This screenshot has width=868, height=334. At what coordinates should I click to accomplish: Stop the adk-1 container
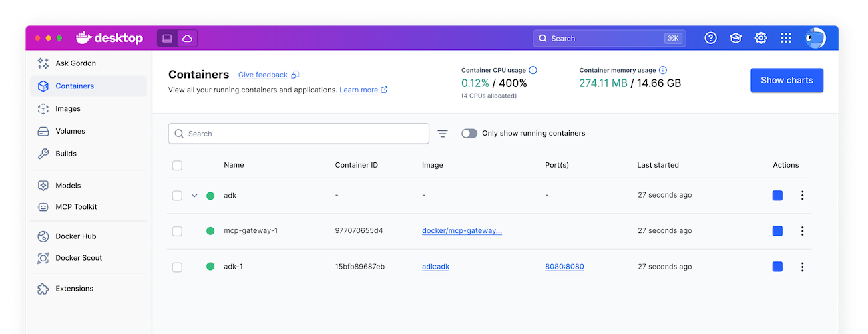(x=777, y=267)
